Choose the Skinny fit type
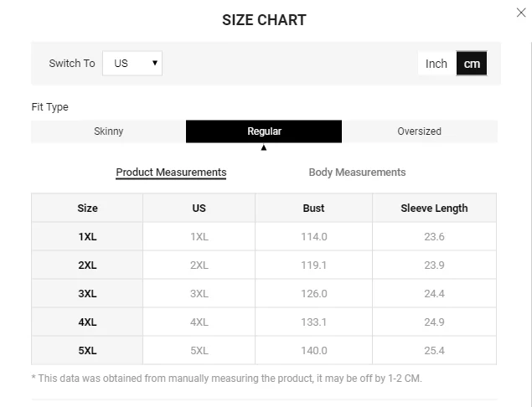Screen dimensions: 532x407 [x=109, y=131]
